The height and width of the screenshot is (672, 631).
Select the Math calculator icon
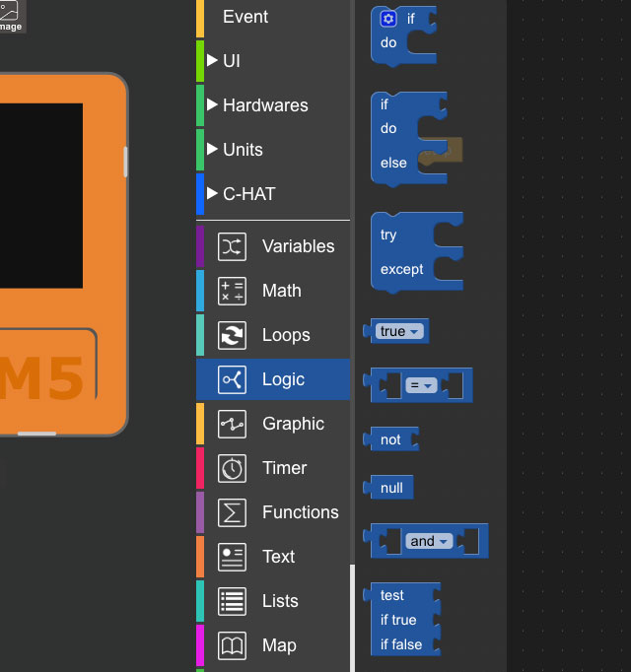click(232, 291)
